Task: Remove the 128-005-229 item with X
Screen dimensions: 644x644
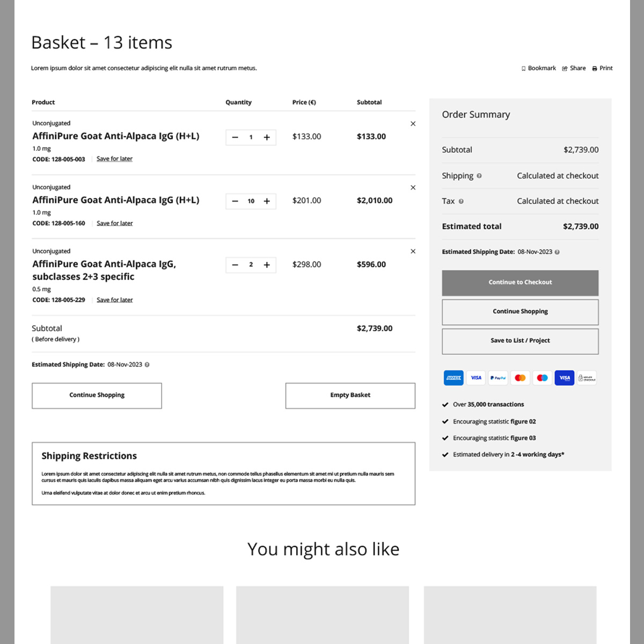Action: 413,251
